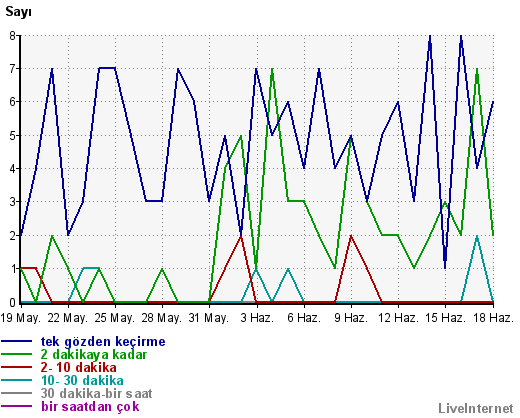The width and height of the screenshot is (520, 418).
Task: Click the teal legend line swatch
Action: (x=17, y=380)
